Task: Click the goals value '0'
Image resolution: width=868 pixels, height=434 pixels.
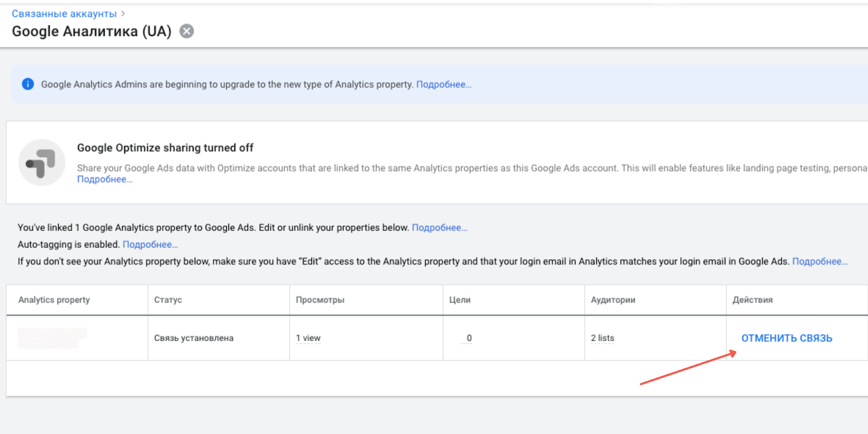Action: click(469, 338)
